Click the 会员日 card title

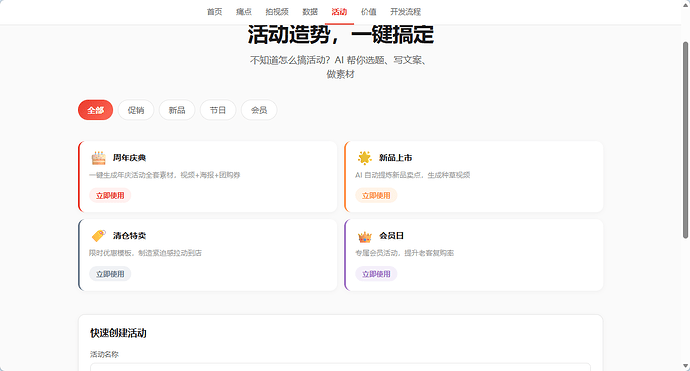(x=391, y=235)
